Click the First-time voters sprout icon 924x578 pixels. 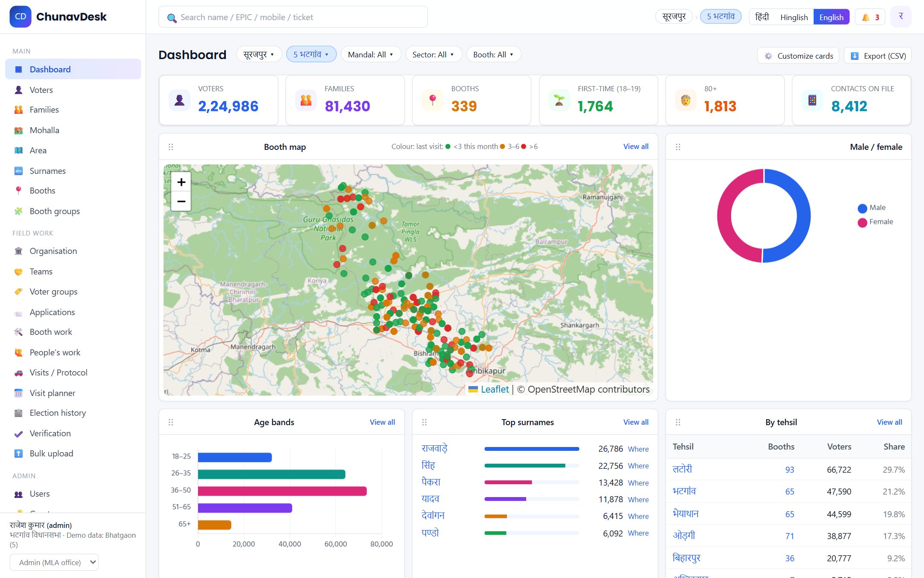pos(559,100)
